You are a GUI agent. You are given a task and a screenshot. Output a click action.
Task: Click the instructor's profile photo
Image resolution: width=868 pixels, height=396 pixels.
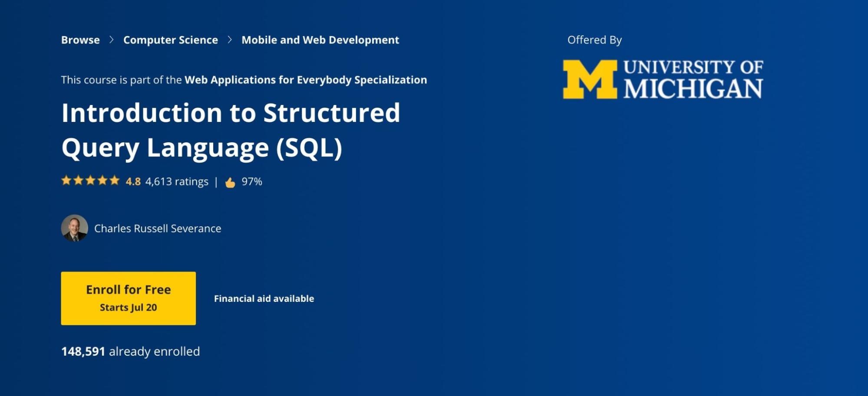tap(75, 228)
